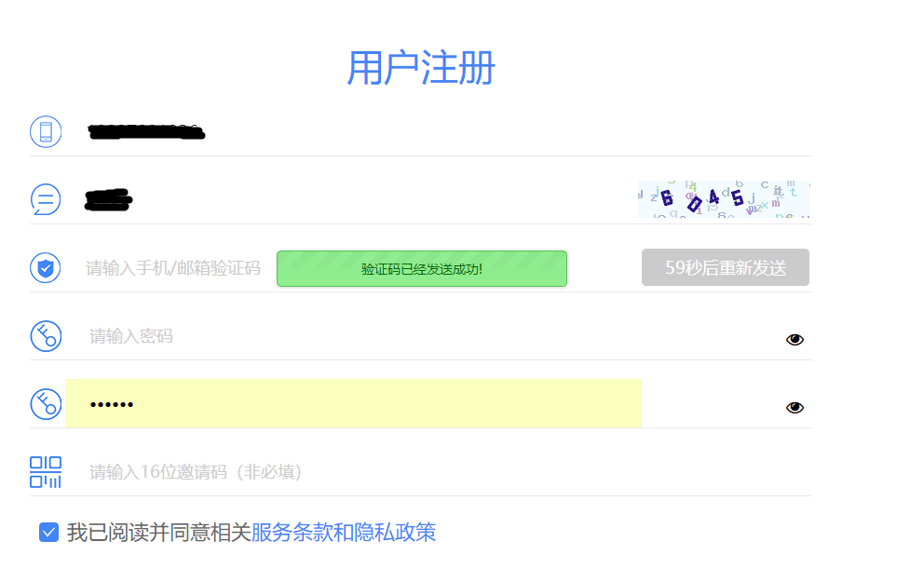The image size is (924, 582).
Task: Uncheck the terms agreement checkbox
Action: 48,532
